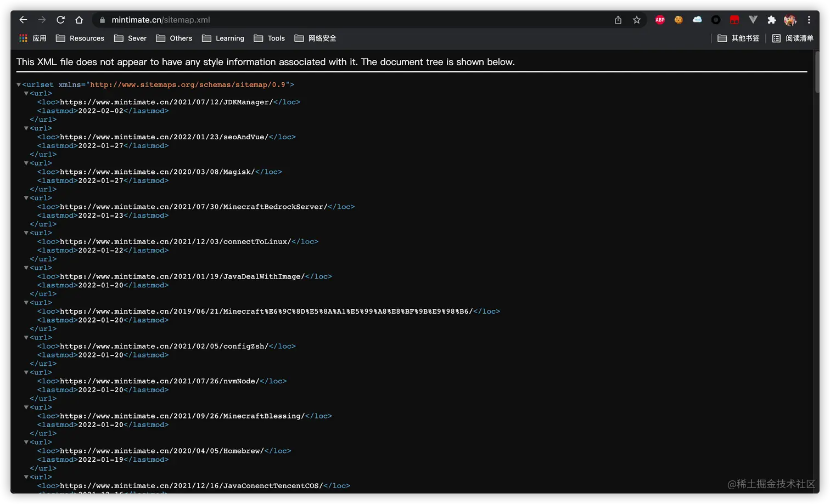Click the nvmNode loc URL text
The image size is (830, 504).
pos(160,381)
